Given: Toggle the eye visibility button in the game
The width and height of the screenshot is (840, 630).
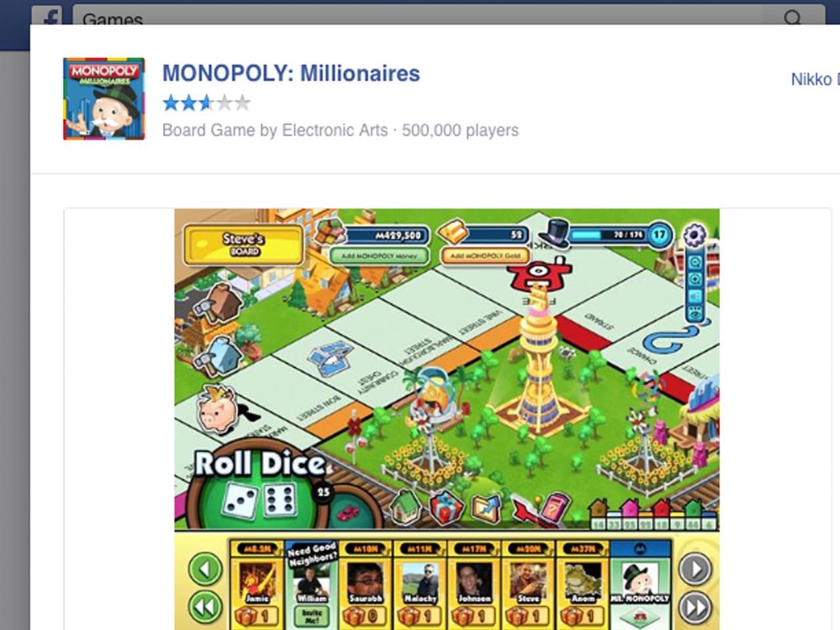Looking at the screenshot, I should (x=694, y=314).
